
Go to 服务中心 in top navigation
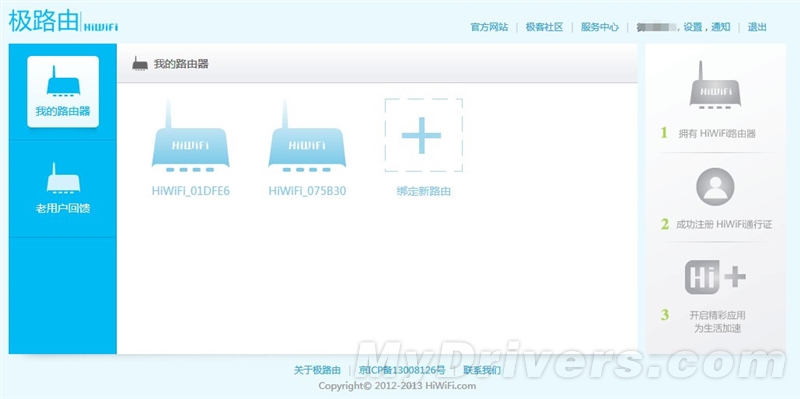599,27
